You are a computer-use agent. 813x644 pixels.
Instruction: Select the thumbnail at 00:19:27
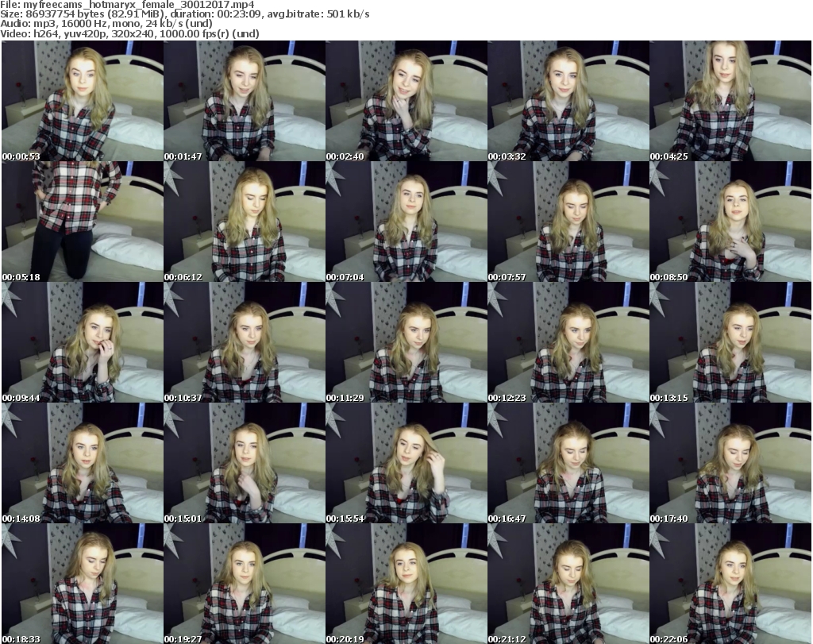[x=245, y=584]
